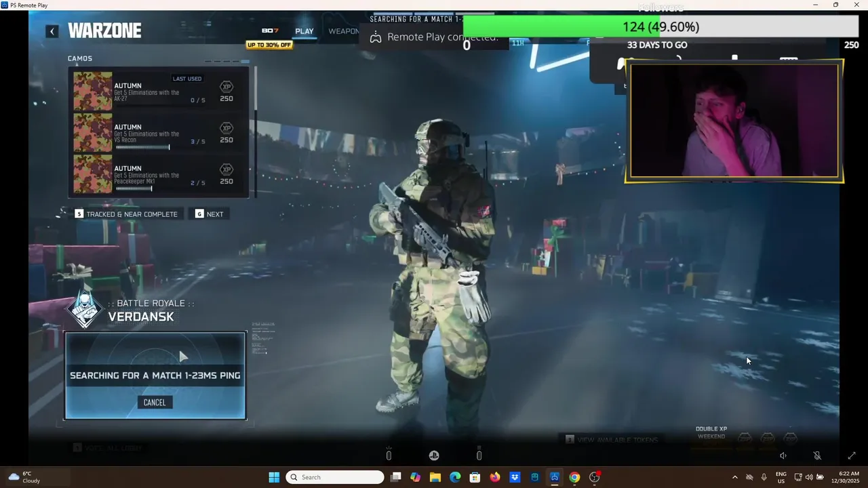Click the PS Remote Play taskbar icon
868x488 pixels.
click(x=555, y=477)
